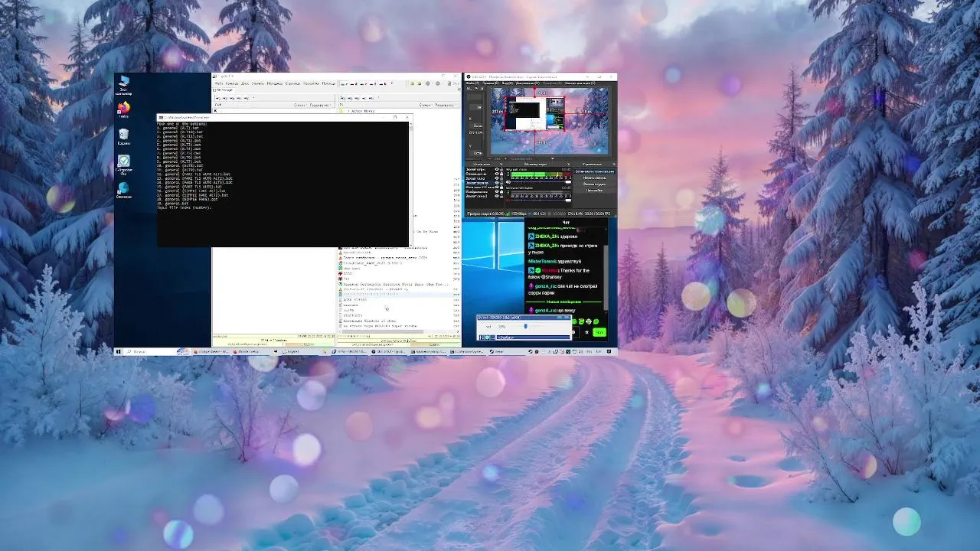
Task: Open Док-панели menu in OBS
Action: (528, 83)
